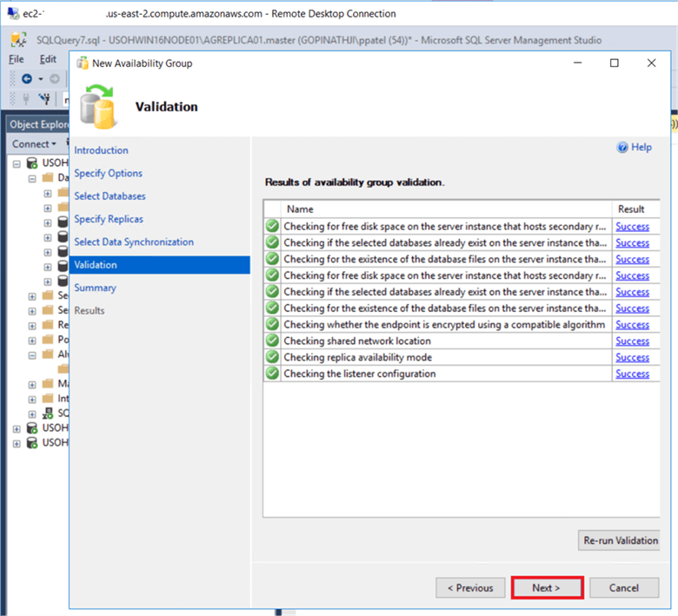Screen dimensions: 678x616
Task: Open the Edit menu
Action: (x=48, y=59)
